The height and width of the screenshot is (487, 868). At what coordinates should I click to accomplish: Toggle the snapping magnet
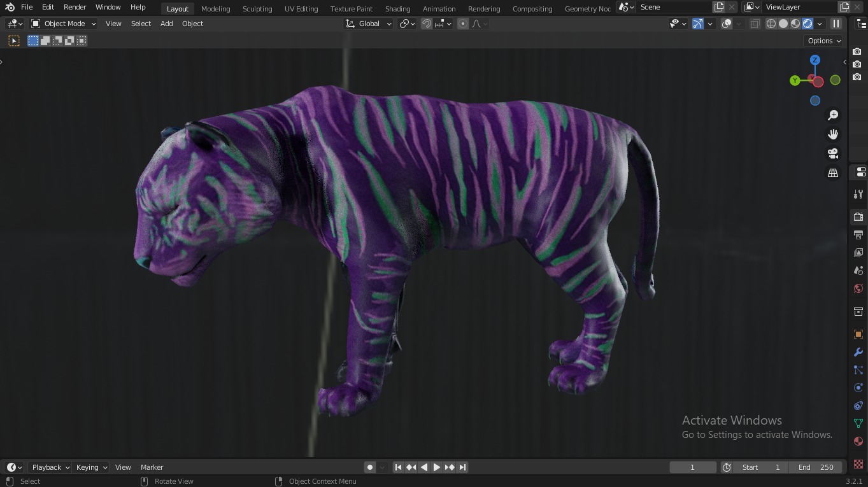click(x=427, y=24)
